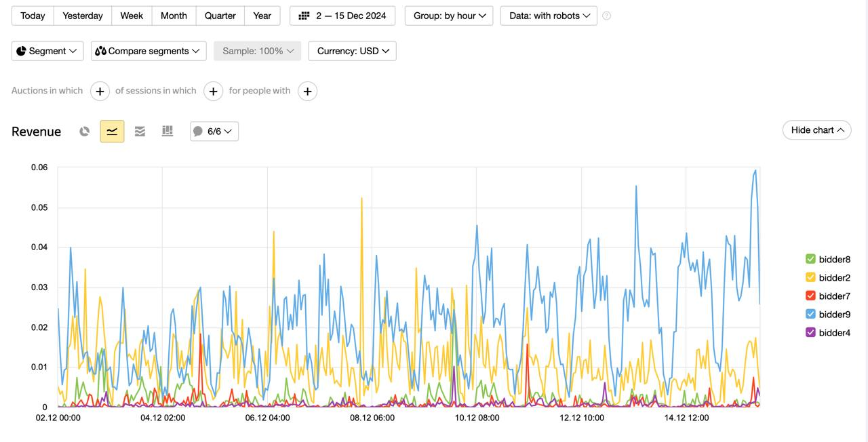Image resolution: width=868 pixels, height=442 pixels.
Task: Select the line chart view icon
Action: [x=112, y=132]
